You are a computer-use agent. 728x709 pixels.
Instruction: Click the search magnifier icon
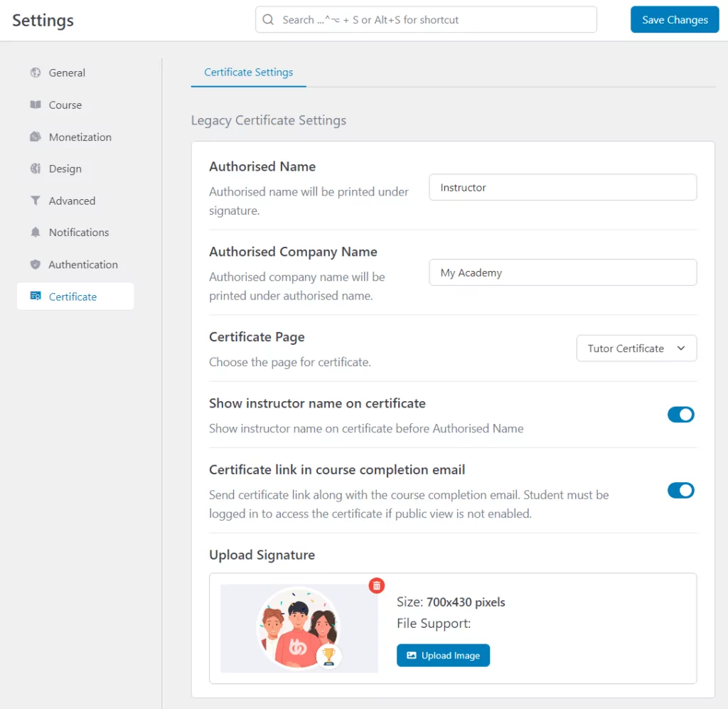coord(268,19)
